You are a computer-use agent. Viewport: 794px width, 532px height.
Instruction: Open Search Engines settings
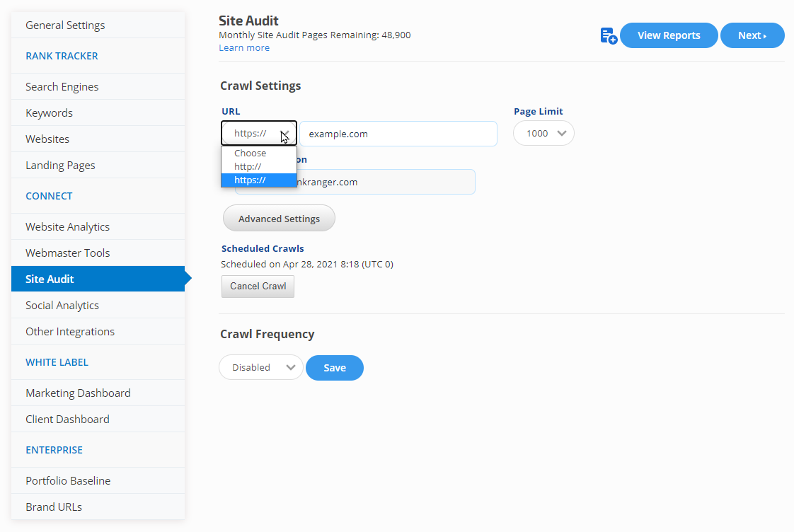pos(62,86)
